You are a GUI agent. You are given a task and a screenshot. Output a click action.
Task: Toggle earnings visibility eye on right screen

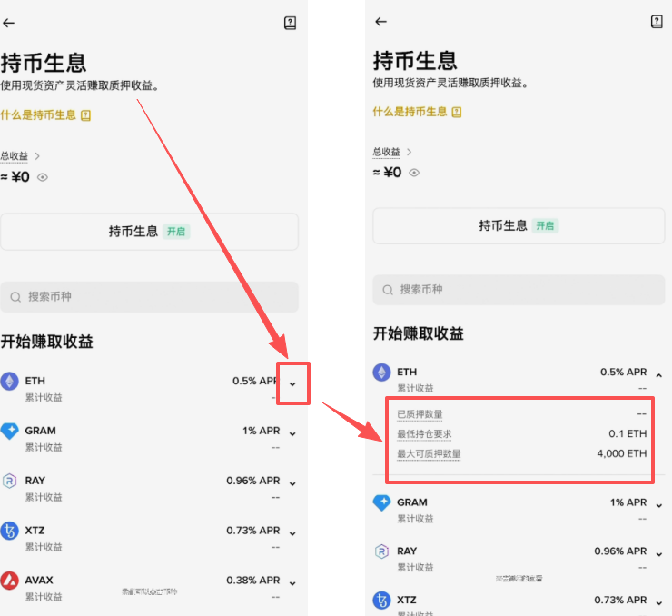click(x=414, y=173)
